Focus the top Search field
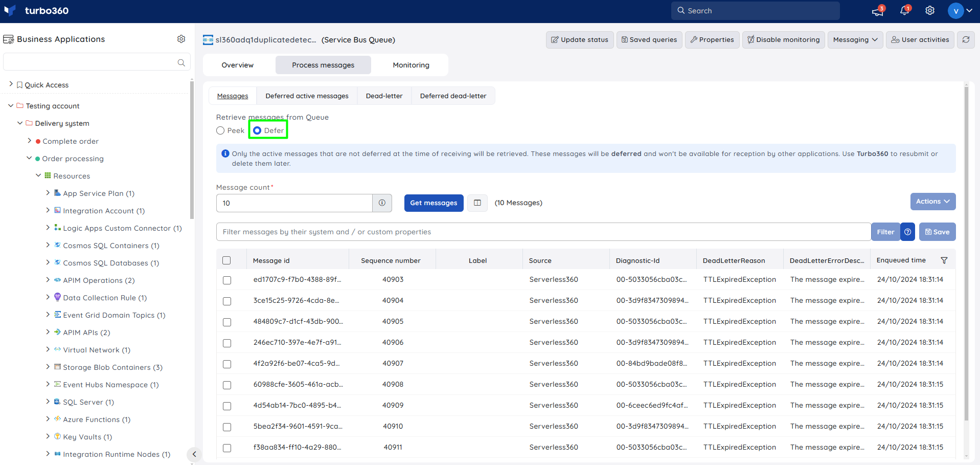 click(x=756, y=11)
